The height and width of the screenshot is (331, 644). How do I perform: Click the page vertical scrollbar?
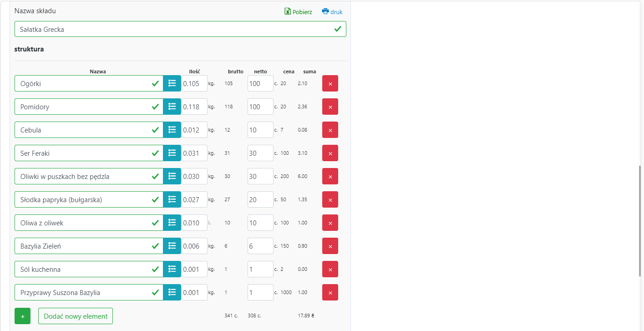[641, 220]
